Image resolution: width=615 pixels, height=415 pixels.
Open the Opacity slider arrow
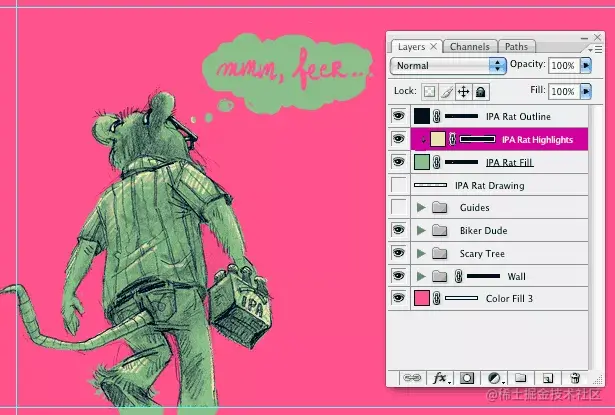point(586,65)
